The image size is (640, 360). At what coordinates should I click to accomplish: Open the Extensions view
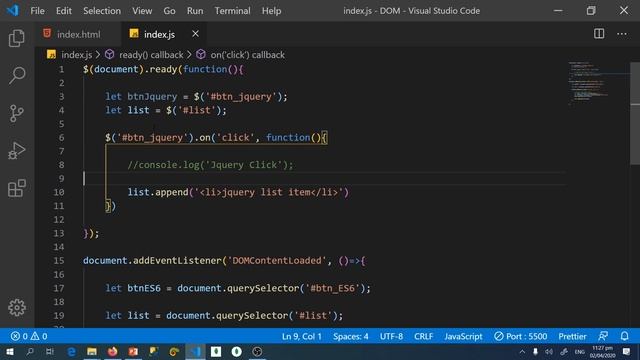17,188
